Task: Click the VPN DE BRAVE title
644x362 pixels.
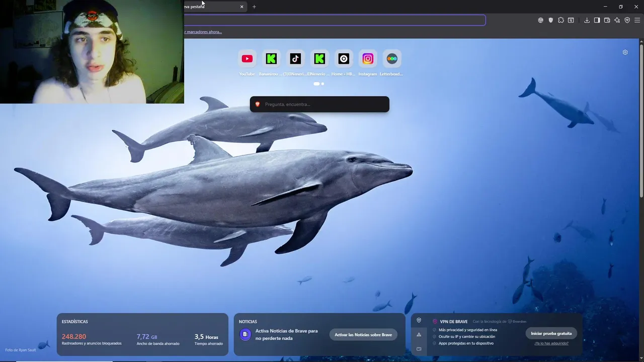Action: point(454,321)
